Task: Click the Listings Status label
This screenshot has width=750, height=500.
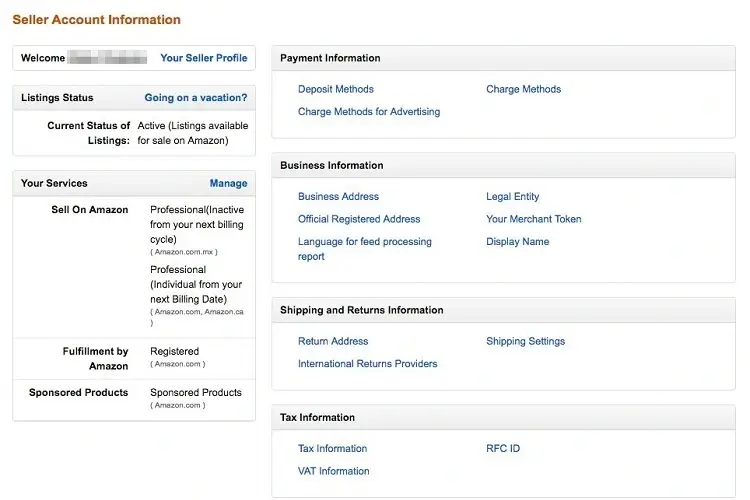Action: [57, 98]
